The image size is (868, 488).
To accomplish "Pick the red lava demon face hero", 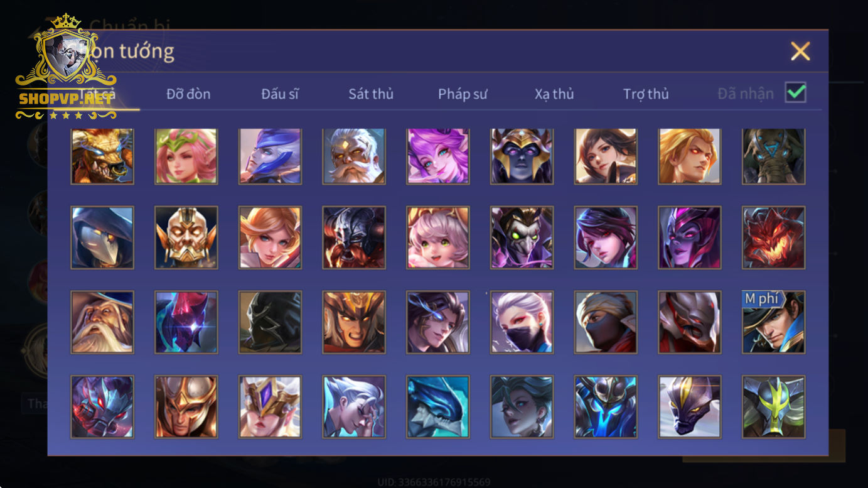I will click(x=774, y=238).
